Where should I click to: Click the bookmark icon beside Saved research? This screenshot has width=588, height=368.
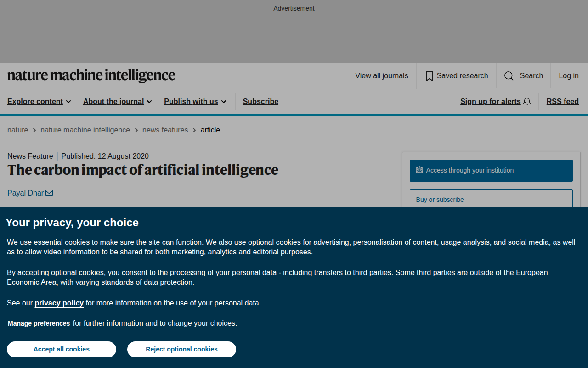coord(430,76)
